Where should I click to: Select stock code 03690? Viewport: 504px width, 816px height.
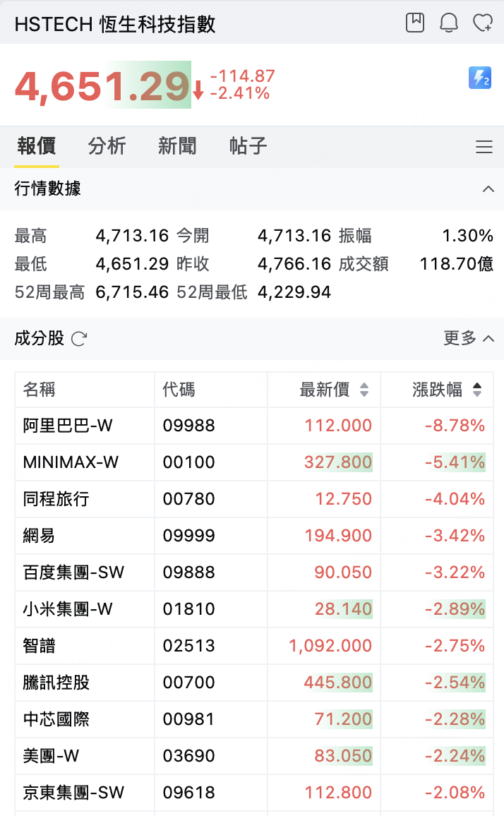[188, 755]
